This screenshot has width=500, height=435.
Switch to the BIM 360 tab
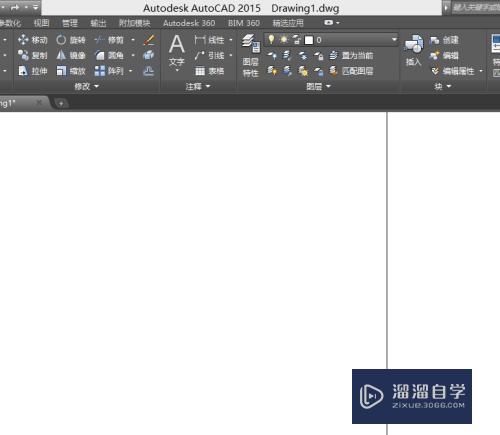tap(244, 23)
